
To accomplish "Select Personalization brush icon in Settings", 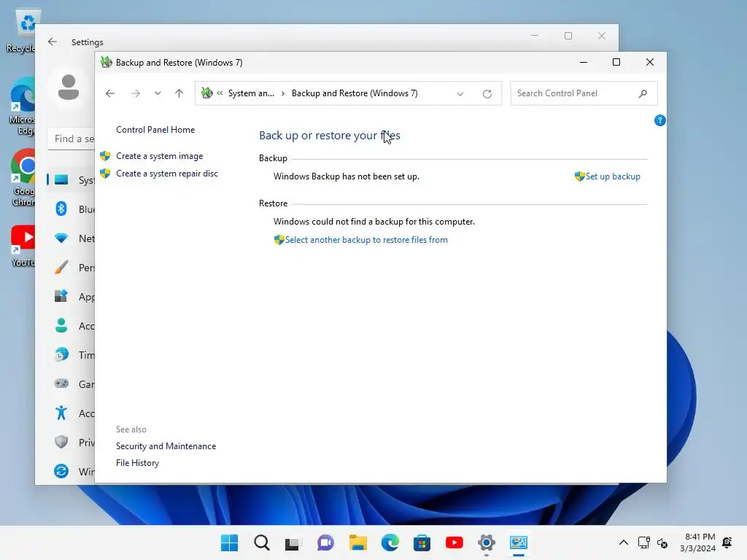I will (61, 267).
